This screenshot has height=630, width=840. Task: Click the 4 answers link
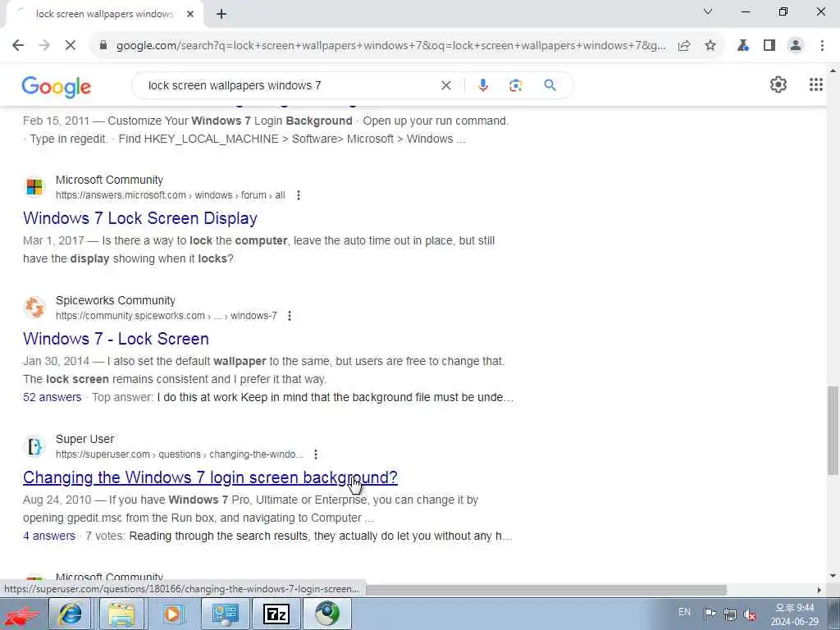click(x=48, y=536)
